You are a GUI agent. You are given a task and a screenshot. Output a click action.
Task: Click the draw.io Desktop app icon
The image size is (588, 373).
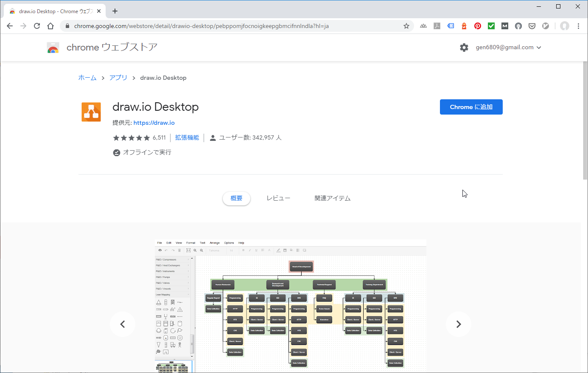[91, 112]
